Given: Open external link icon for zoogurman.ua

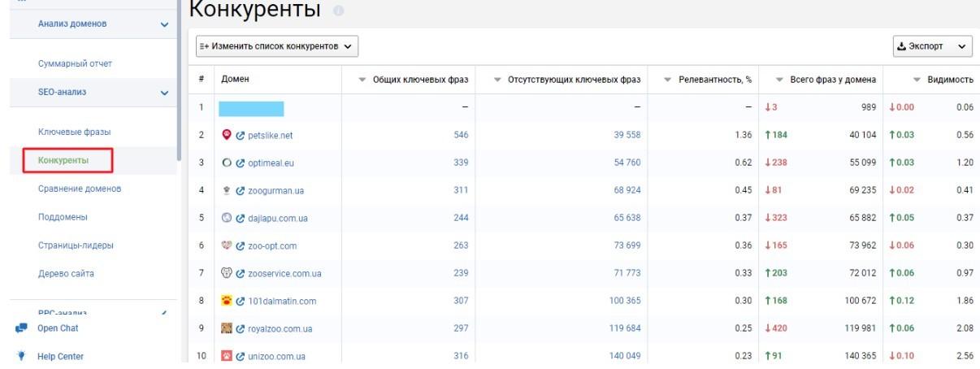Looking at the screenshot, I should point(242,191).
